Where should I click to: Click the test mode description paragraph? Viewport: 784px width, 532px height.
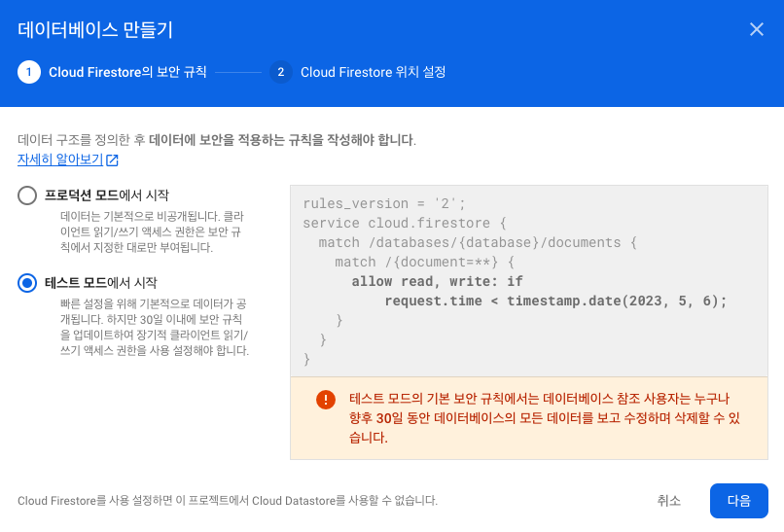[155, 327]
